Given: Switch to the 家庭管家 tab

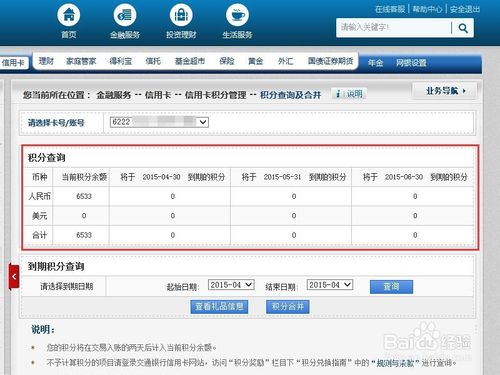Looking at the screenshot, I should pos(81,61).
